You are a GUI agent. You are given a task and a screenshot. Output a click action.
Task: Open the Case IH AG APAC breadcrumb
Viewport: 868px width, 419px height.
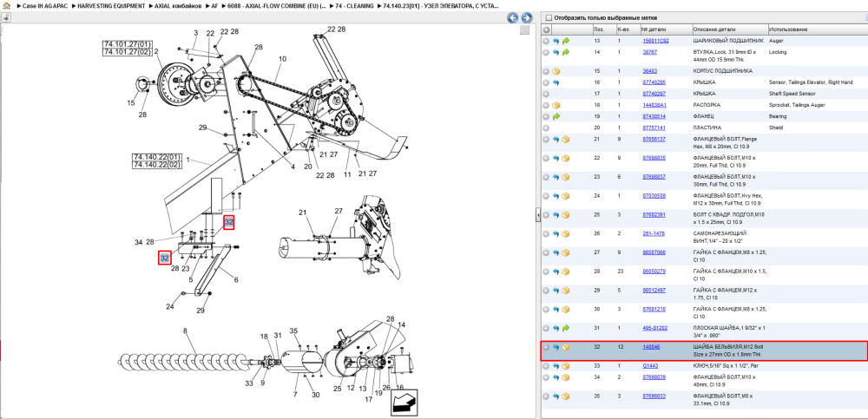click(x=43, y=5)
